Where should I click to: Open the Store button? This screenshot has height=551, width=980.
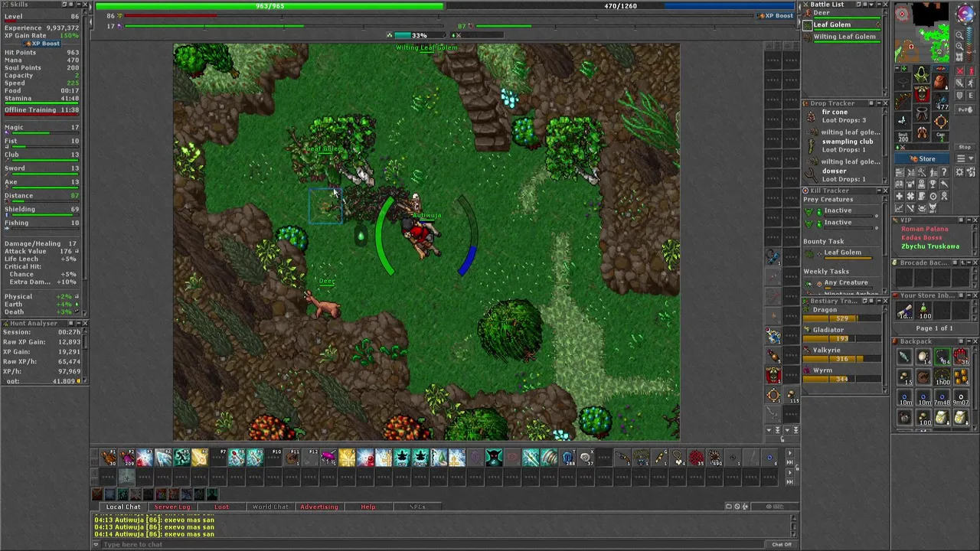coord(922,158)
